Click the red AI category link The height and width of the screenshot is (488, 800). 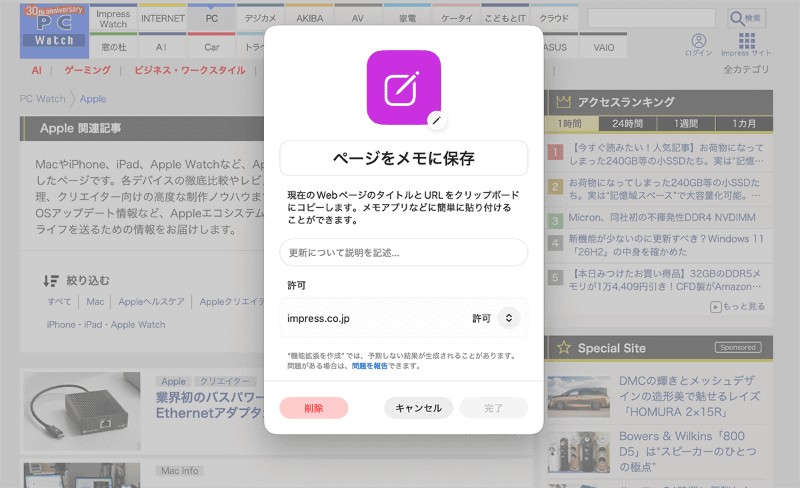tap(36, 70)
